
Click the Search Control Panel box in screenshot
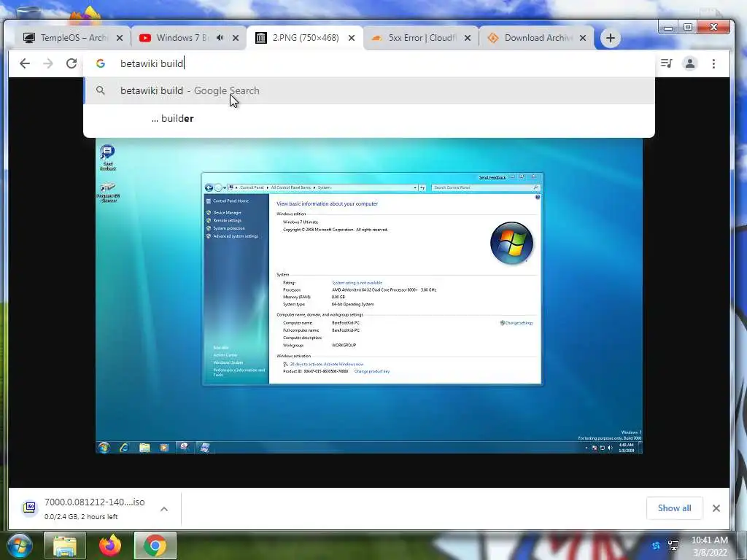[x=485, y=187]
